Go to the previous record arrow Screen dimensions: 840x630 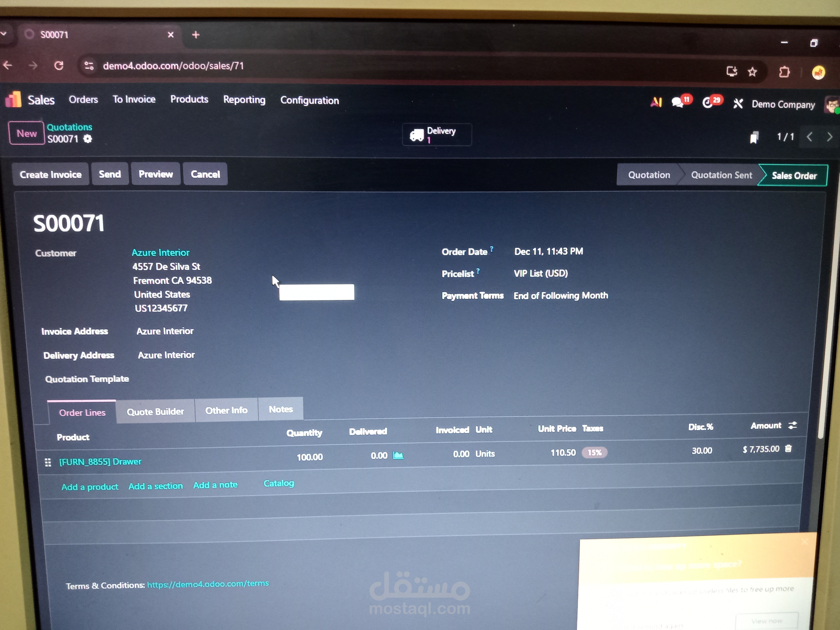click(x=809, y=137)
